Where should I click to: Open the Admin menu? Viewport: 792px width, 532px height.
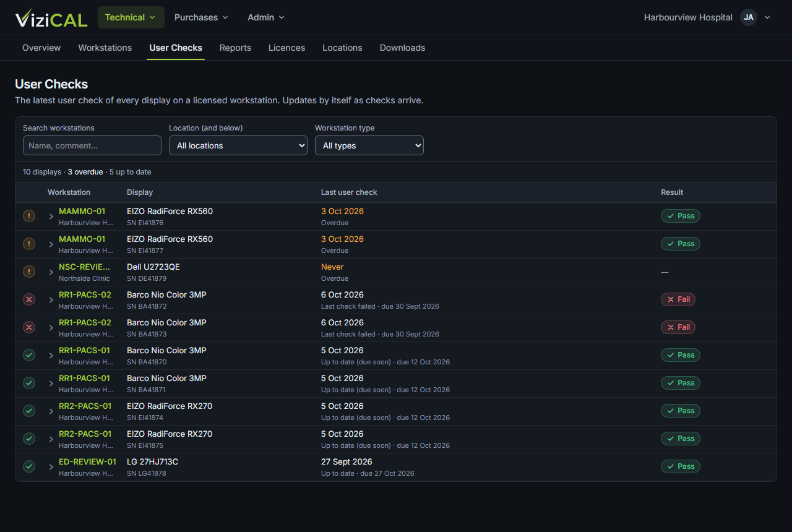coord(266,17)
